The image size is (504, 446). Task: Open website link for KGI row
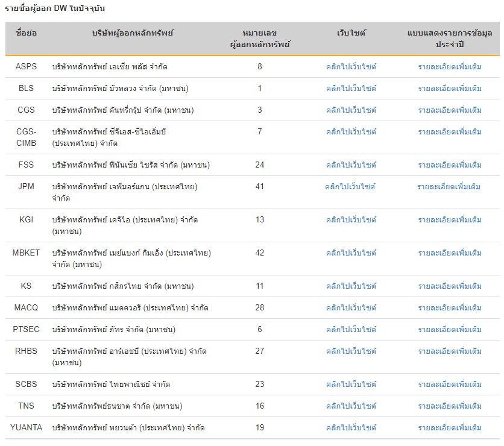click(351, 220)
